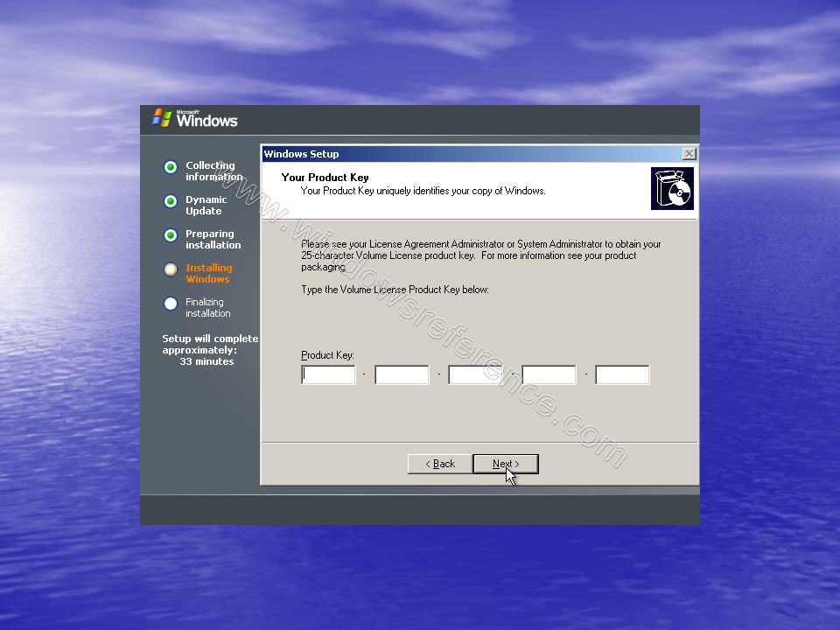This screenshot has width=840, height=630.
Task: Click the Collecting information step indicator
Action: coord(171,167)
